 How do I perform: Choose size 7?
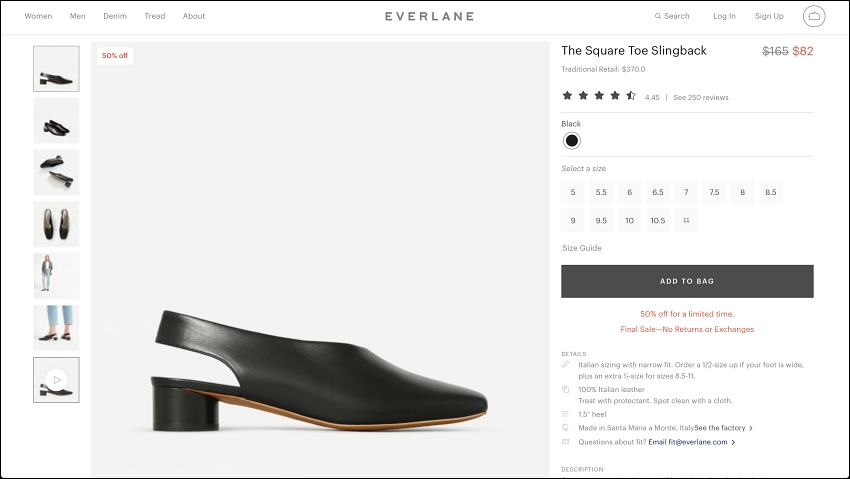686,192
